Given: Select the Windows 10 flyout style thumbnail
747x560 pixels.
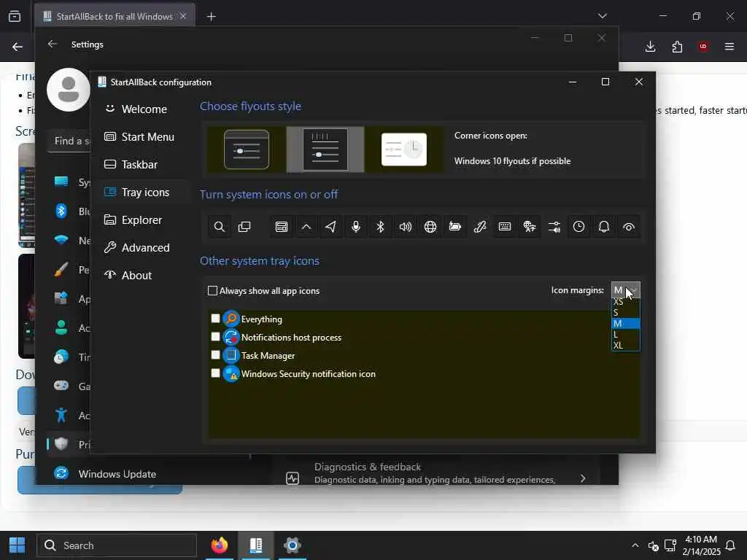Looking at the screenshot, I should (325, 149).
